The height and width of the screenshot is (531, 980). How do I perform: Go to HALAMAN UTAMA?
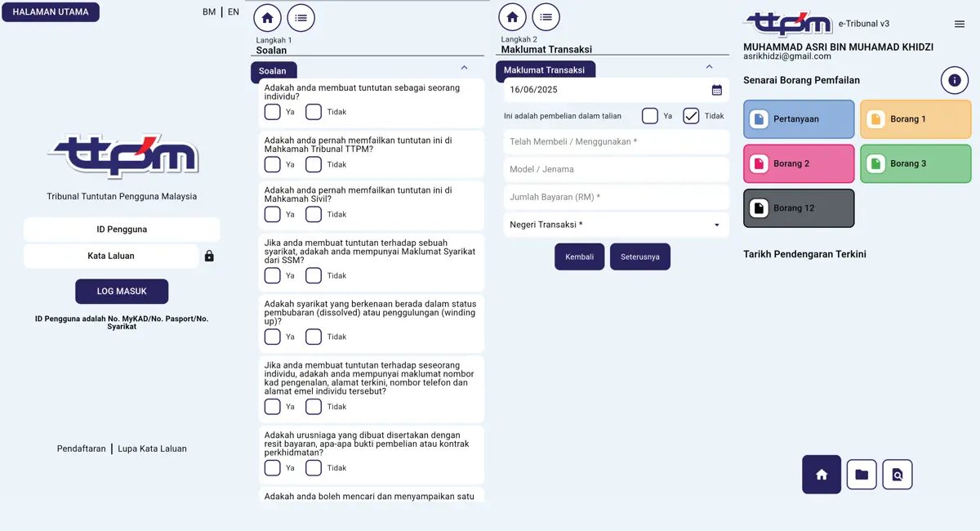[51, 12]
